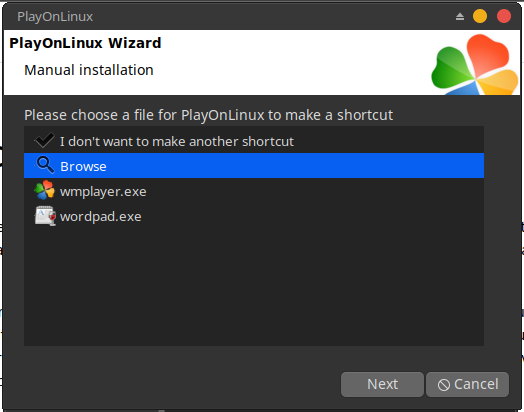Click the magnifying glass Browse icon

click(x=45, y=165)
